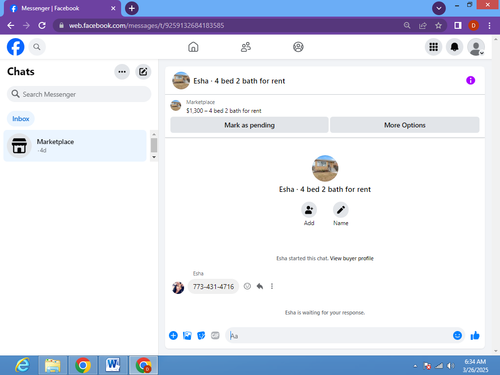Image resolution: width=500 pixels, height=375 pixels.
Task: Click the Search Messenger field
Action: (x=79, y=94)
